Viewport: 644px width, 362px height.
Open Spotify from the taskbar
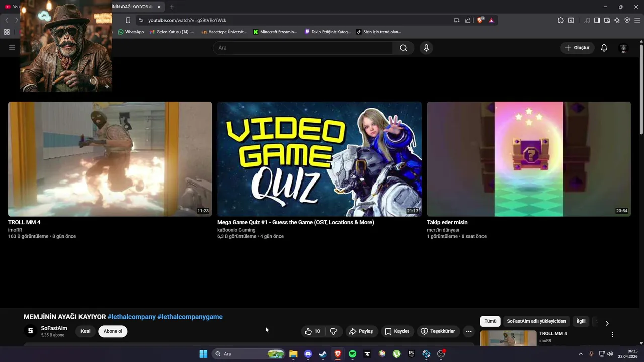click(x=352, y=354)
